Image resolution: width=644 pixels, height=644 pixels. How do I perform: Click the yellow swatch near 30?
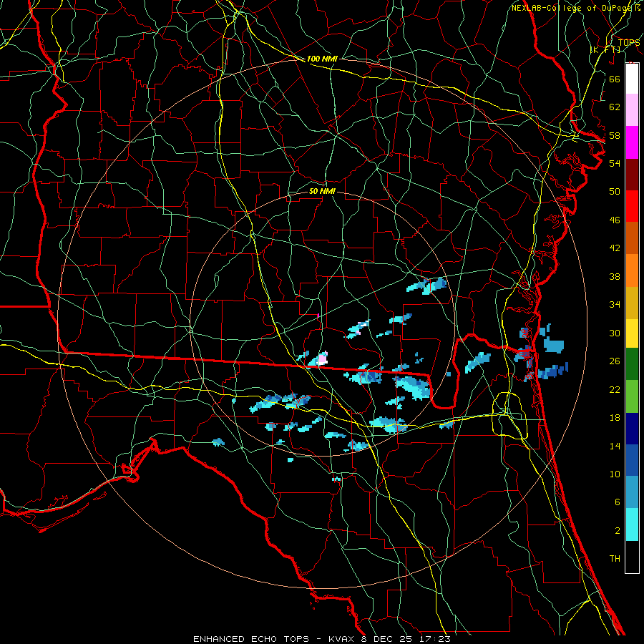pos(632,333)
